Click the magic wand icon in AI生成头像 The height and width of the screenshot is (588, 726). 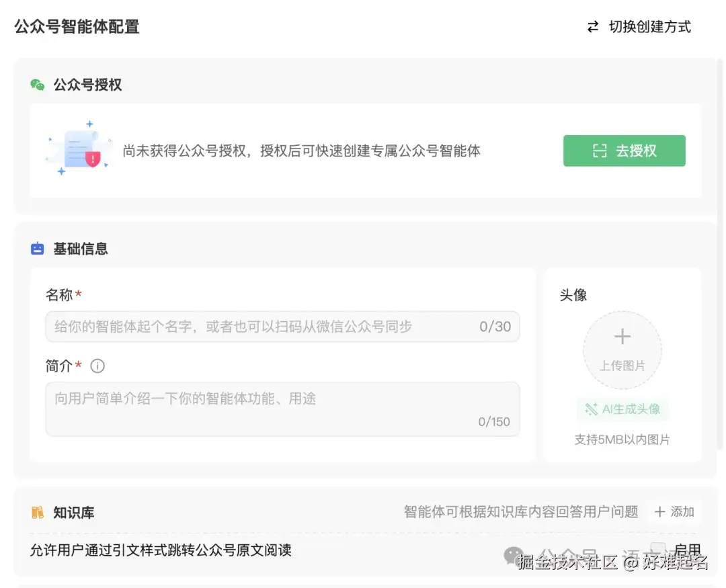pos(590,409)
